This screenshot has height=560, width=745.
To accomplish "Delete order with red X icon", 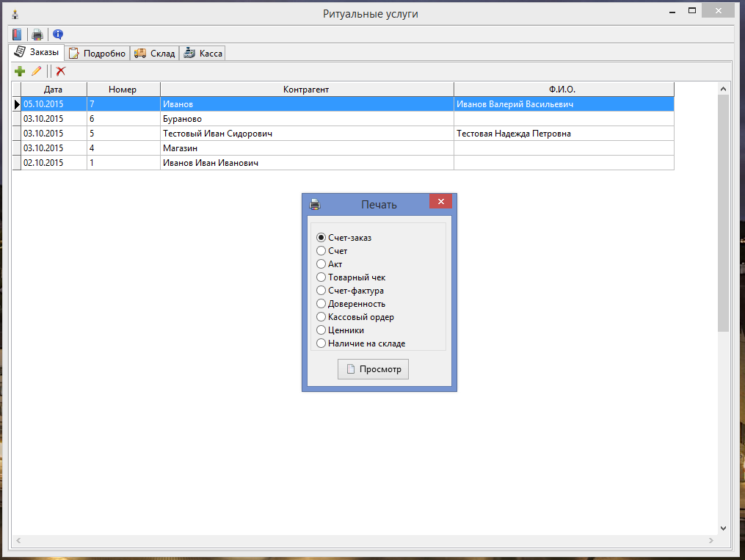I will tap(60, 71).
